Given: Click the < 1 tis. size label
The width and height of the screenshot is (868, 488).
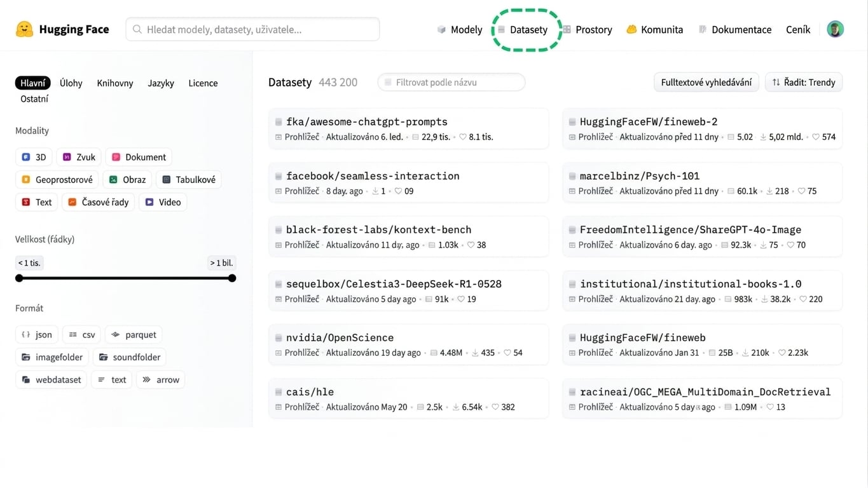Looking at the screenshot, I should point(29,263).
